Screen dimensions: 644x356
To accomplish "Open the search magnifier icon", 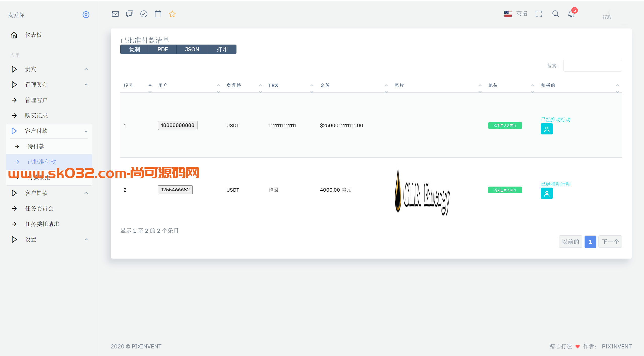I will (x=555, y=14).
